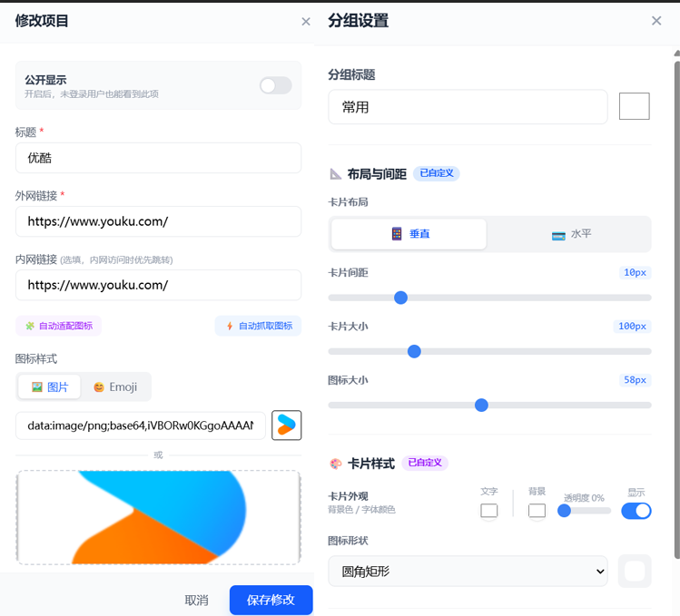The width and height of the screenshot is (680, 616).
Task: Click 取消 to cancel editing
Action: click(196, 601)
